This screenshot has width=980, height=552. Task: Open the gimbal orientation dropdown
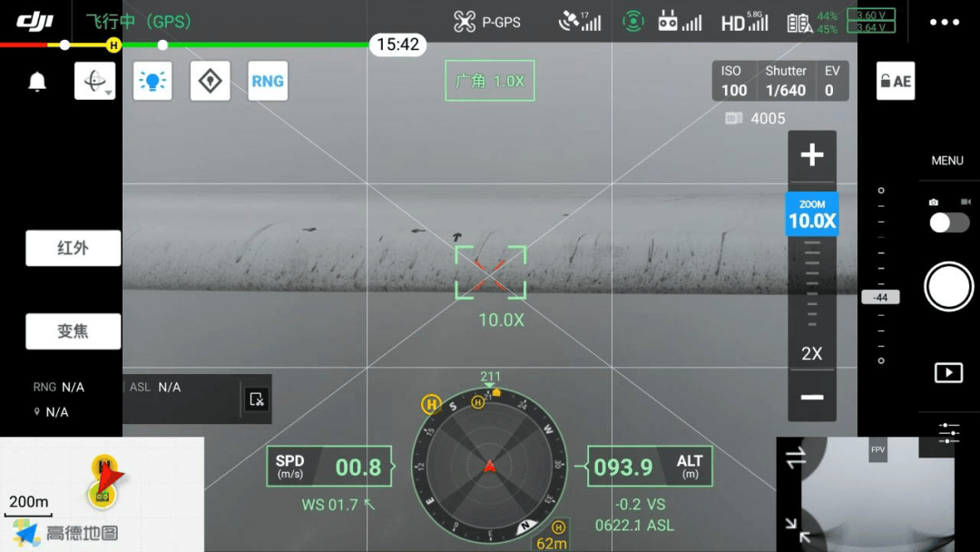coord(94,82)
